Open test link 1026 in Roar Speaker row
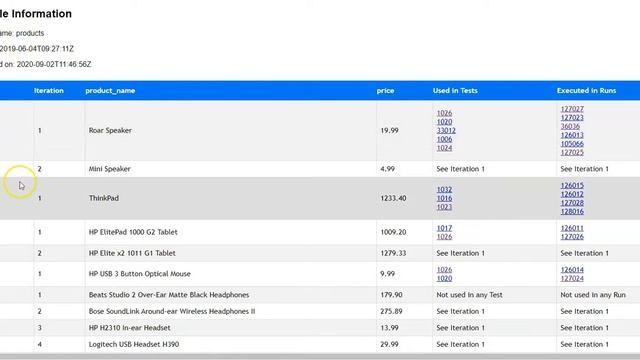The height and width of the screenshot is (360, 640). (x=444, y=113)
